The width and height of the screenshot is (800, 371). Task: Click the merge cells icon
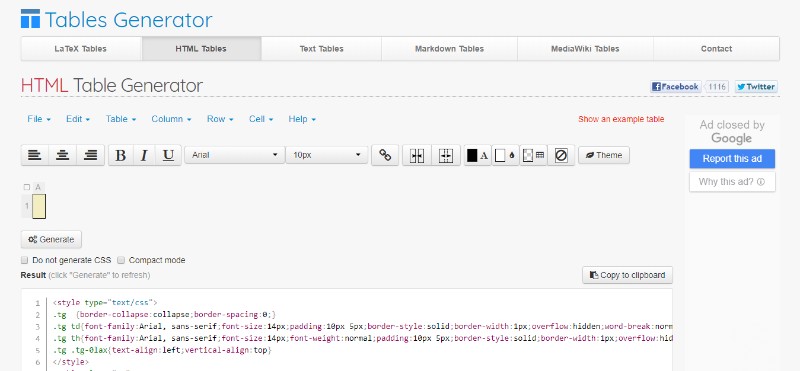(417, 155)
